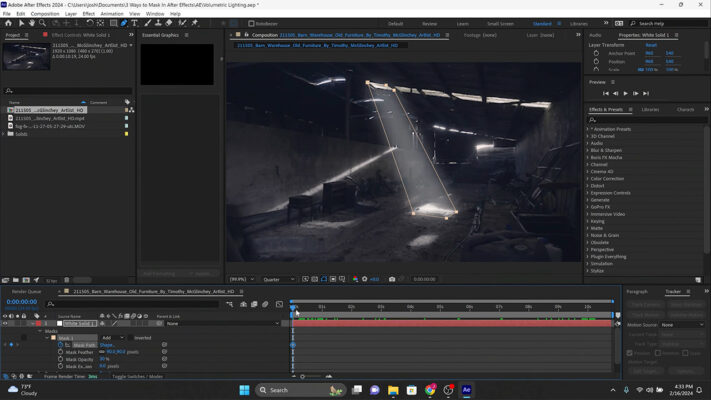Toggle the RotoBezier checkbox

(x=251, y=24)
